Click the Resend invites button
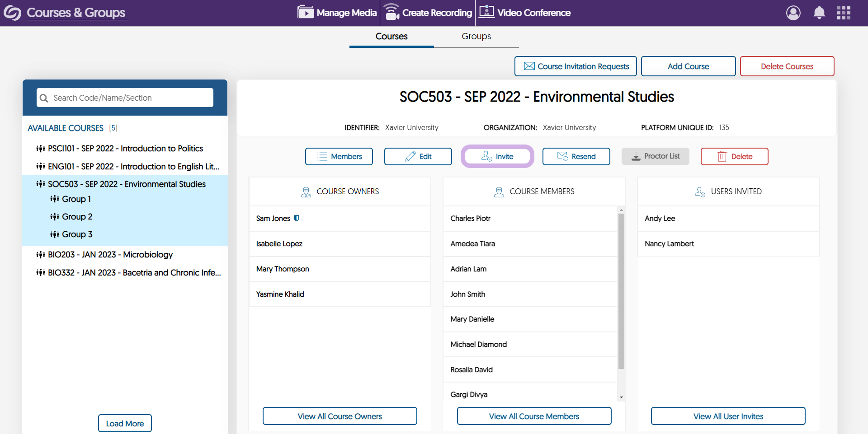The width and height of the screenshot is (868, 434). click(576, 156)
